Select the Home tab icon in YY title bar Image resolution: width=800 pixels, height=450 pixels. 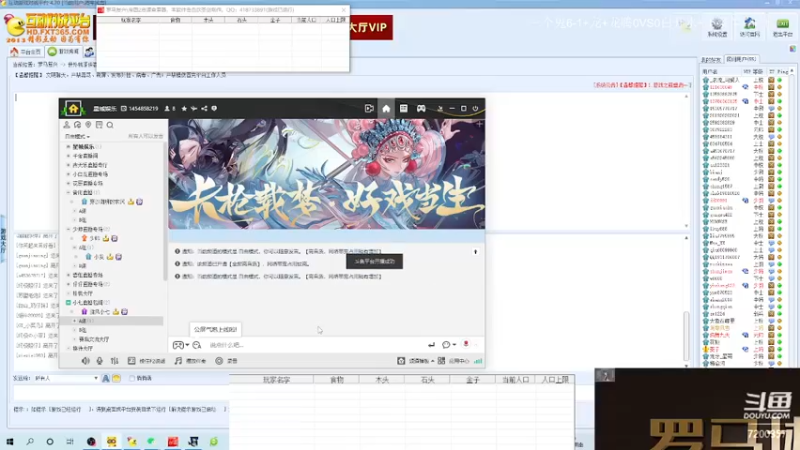click(x=386, y=109)
